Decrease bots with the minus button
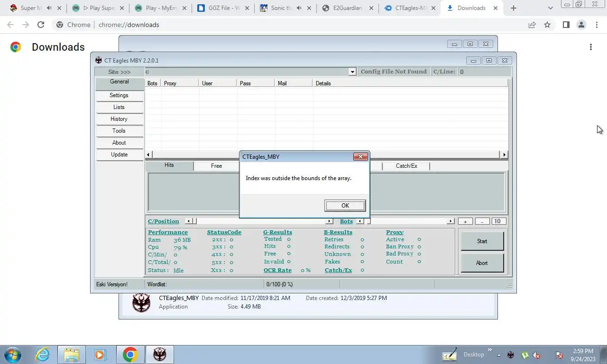This screenshot has height=364, width=607. click(x=482, y=221)
